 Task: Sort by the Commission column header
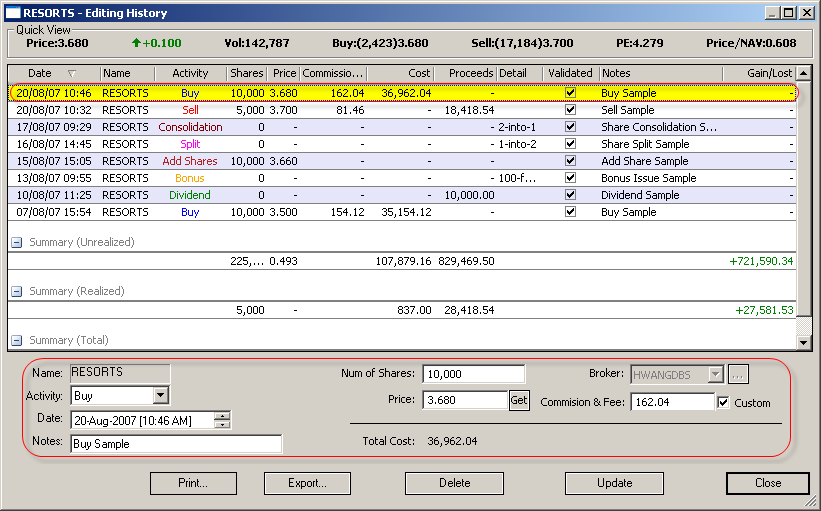pyautogui.click(x=333, y=73)
